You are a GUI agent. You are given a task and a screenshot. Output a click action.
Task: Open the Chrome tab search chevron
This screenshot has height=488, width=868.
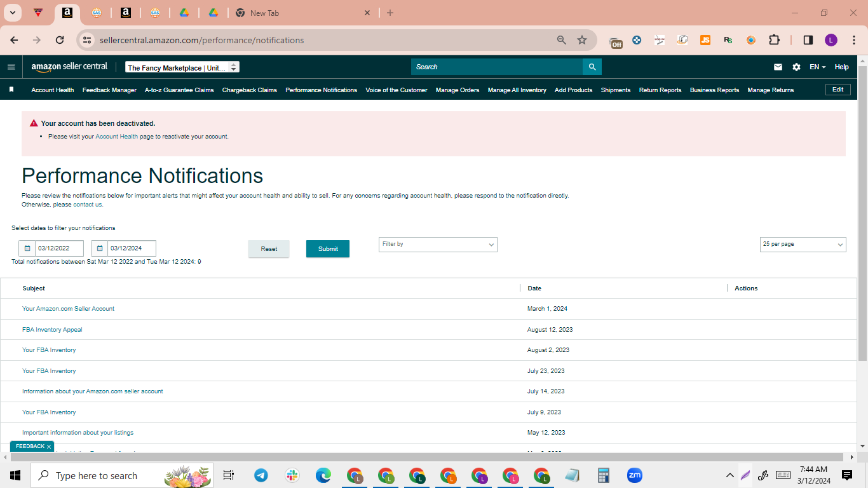point(12,13)
